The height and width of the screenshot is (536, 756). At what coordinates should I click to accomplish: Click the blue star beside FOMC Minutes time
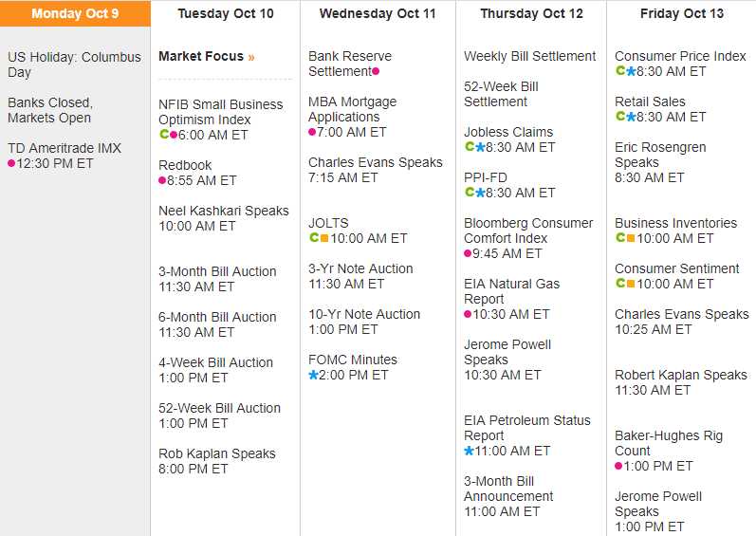point(314,375)
